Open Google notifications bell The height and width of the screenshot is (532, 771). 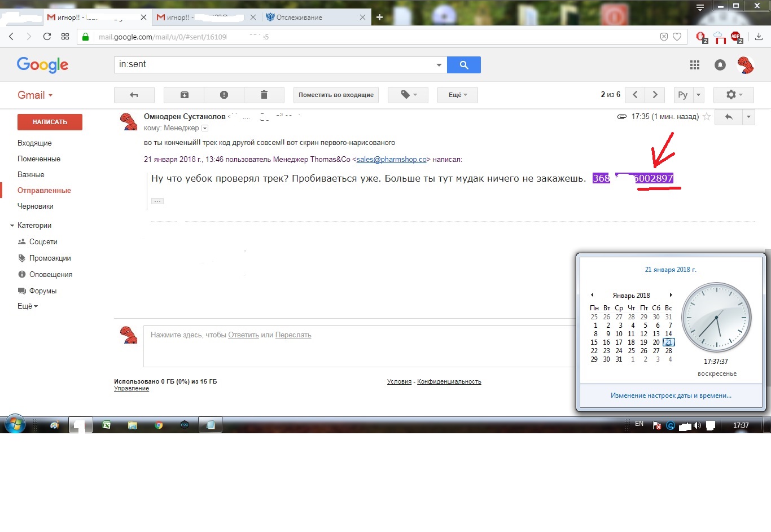(x=720, y=65)
